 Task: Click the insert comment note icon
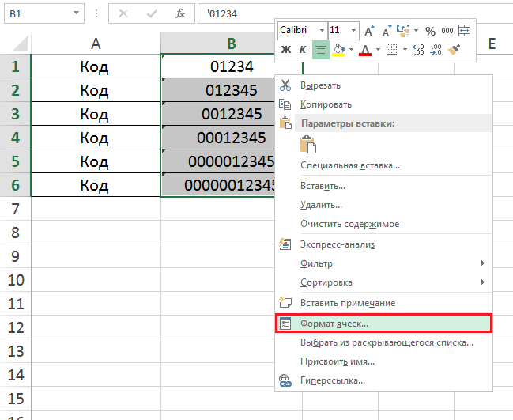(x=285, y=302)
